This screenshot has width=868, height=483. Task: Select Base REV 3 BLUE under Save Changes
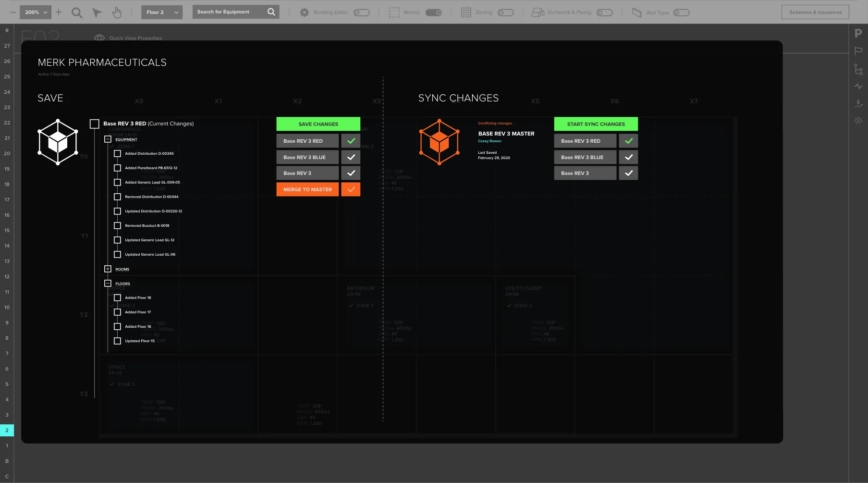[x=307, y=157]
